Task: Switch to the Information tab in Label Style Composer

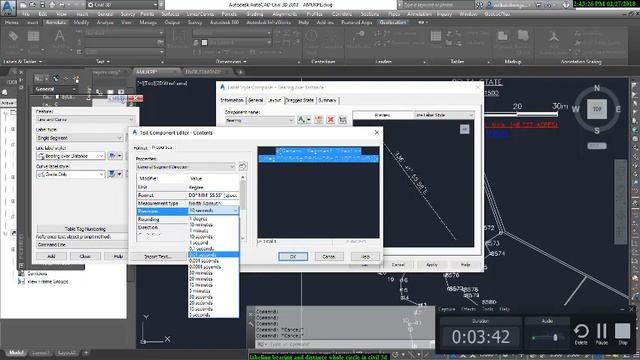Action: 232,100
